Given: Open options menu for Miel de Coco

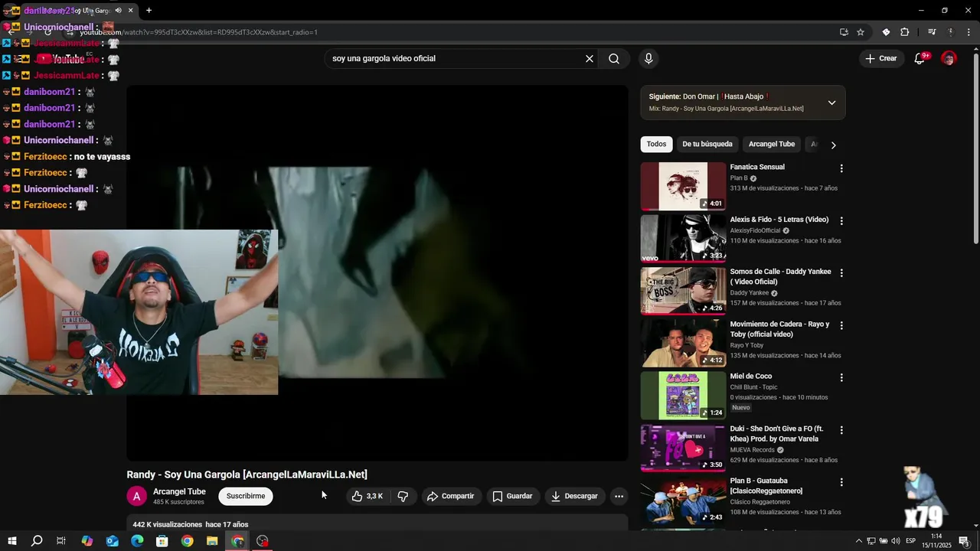Looking at the screenshot, I should click(841, 377).
